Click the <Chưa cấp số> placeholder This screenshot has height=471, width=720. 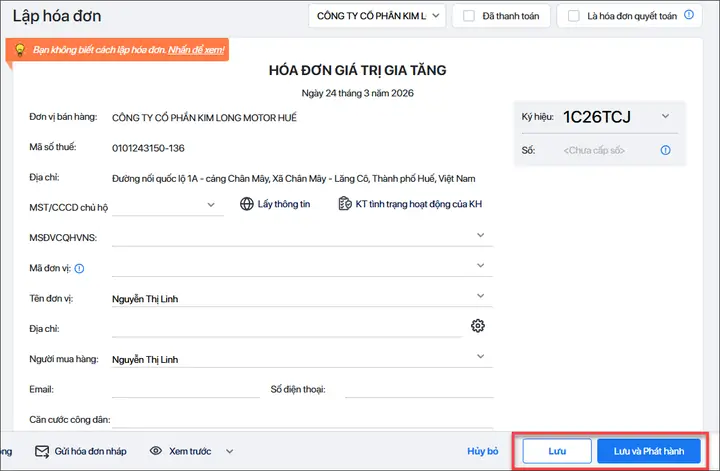click(x=594, y=150)
